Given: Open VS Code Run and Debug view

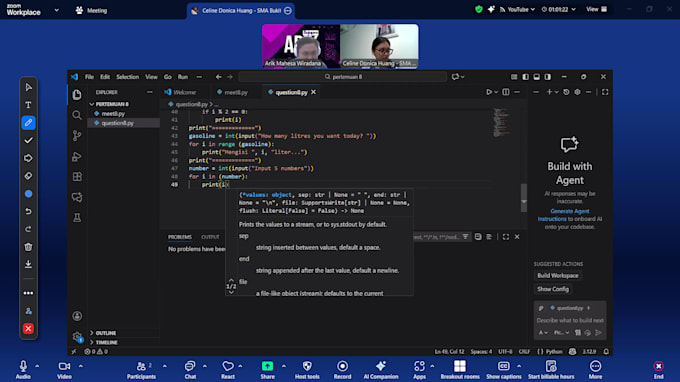Looking at the screenshot, I should (77, 157).
